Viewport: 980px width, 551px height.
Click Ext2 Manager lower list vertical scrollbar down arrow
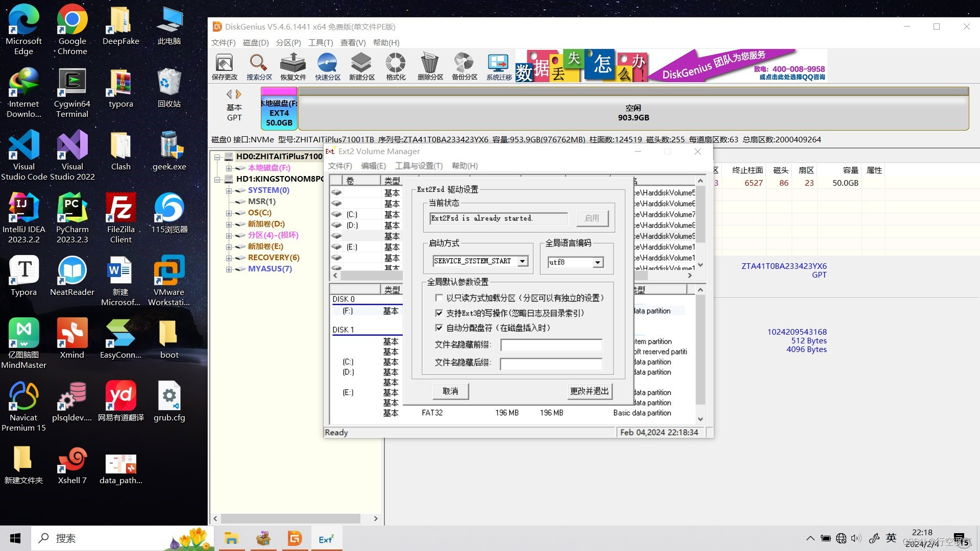[x=700, y=419]
